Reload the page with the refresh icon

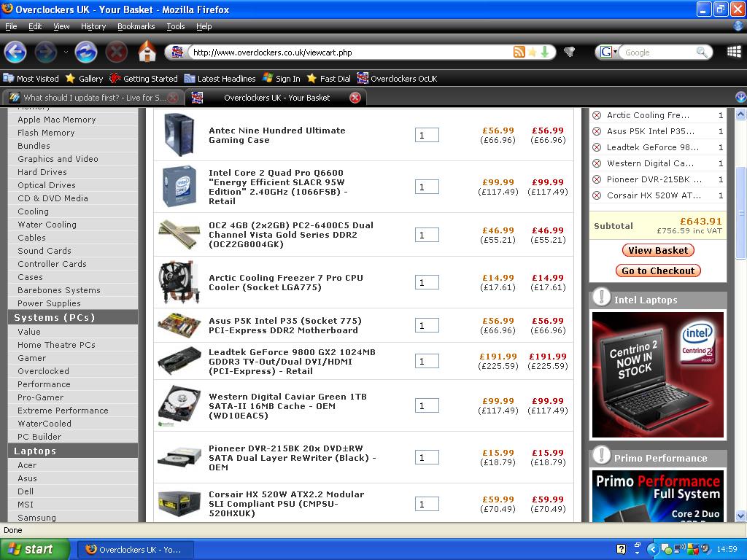click(86, 52)
